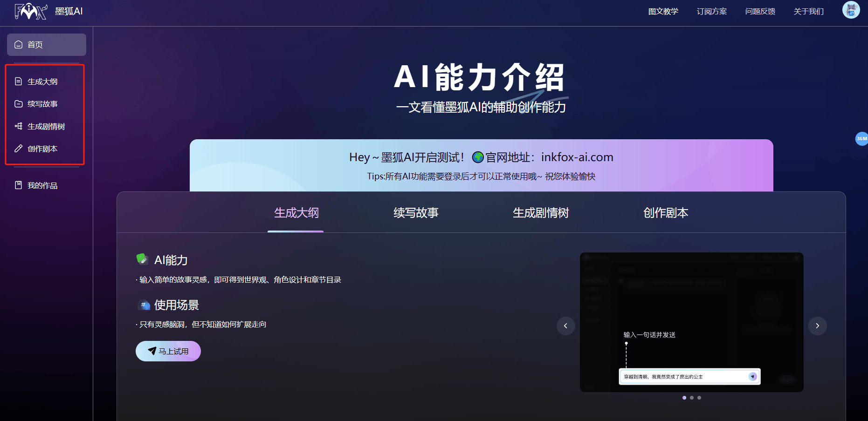
Task: Switch to the 续写故事 tab
Action: point(416,213)
